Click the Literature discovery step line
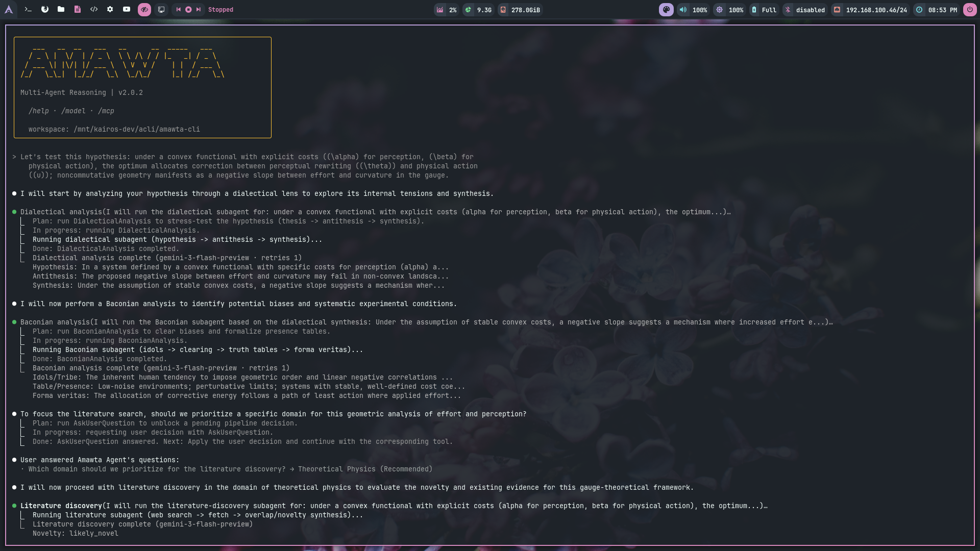 [x=61, y=506]
